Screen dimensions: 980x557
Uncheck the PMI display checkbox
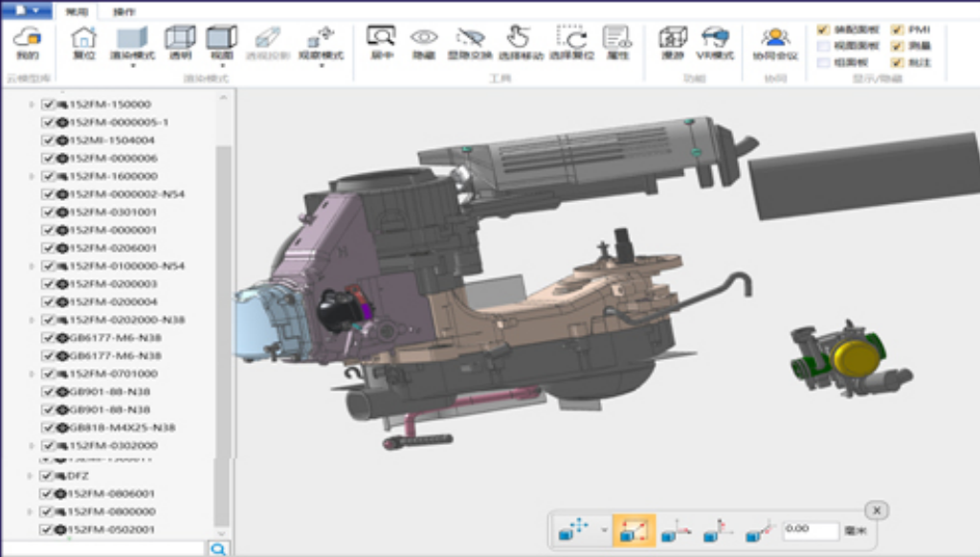[x=897, y=30]
